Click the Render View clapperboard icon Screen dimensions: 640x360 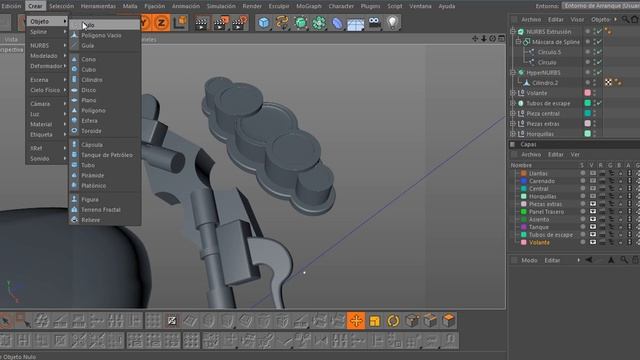pos(201,23)
